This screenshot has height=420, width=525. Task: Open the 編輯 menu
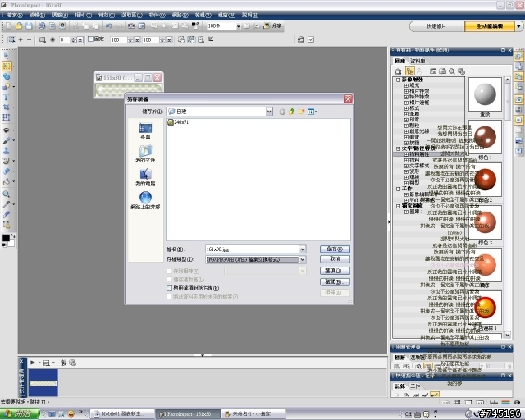(x=37, y=15)
